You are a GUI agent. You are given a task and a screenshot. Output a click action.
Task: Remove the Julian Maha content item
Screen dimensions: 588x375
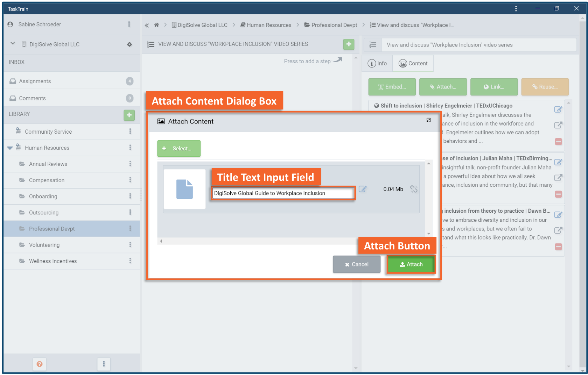(558, 194)
